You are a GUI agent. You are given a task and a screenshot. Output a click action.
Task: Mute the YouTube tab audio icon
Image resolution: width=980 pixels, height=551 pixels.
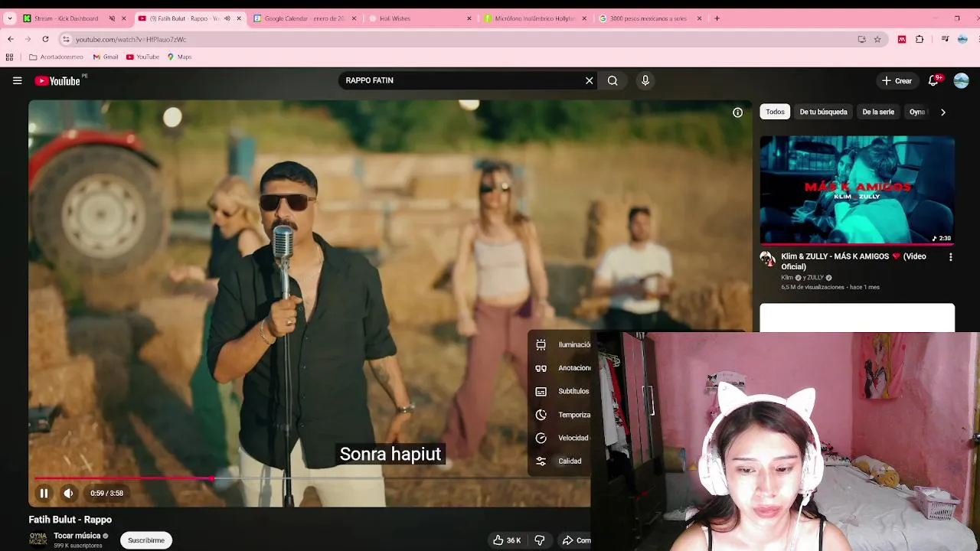click(x=227, y=18)
